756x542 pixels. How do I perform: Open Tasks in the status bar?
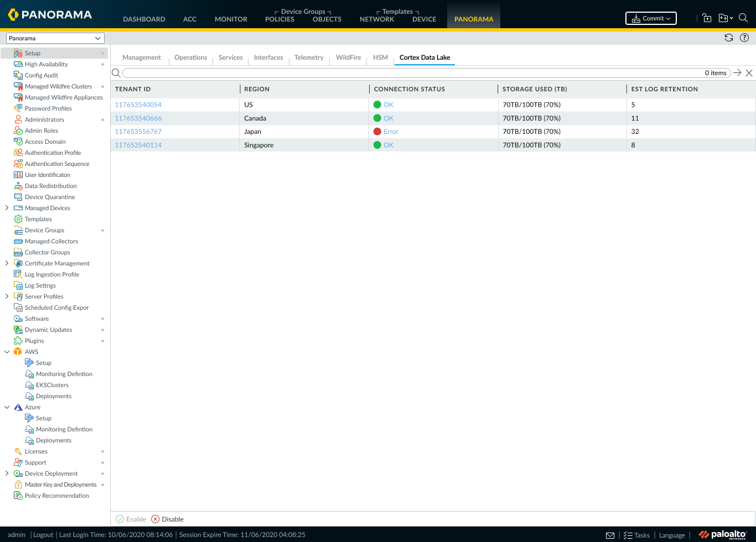(x=636, y=535)
